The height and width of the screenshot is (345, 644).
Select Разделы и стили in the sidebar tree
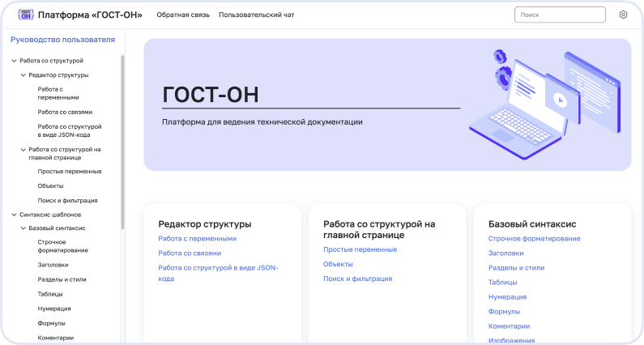[x=62, y=279]
